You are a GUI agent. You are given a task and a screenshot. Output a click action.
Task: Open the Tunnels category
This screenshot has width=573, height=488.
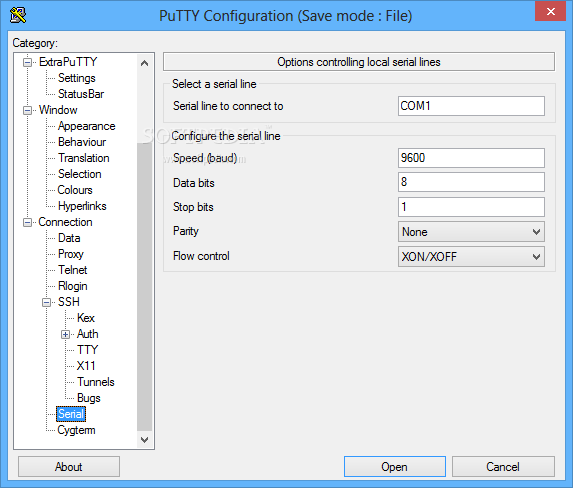pos(96,382)
